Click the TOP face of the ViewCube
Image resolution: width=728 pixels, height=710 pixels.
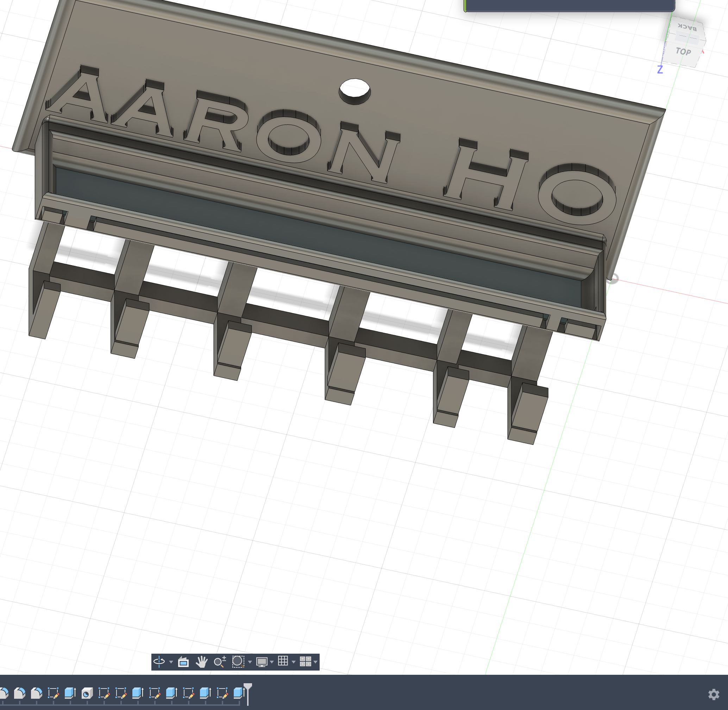(x=683, y=51)
